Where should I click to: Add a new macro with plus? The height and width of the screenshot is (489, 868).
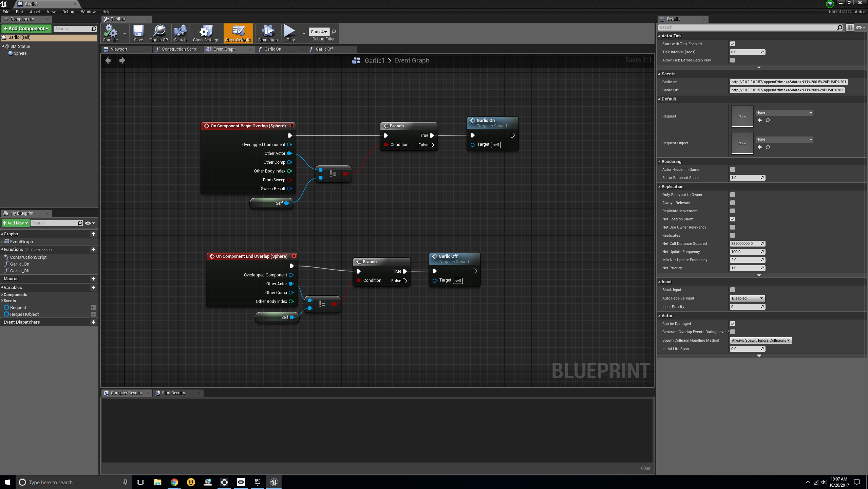point(93,278)
